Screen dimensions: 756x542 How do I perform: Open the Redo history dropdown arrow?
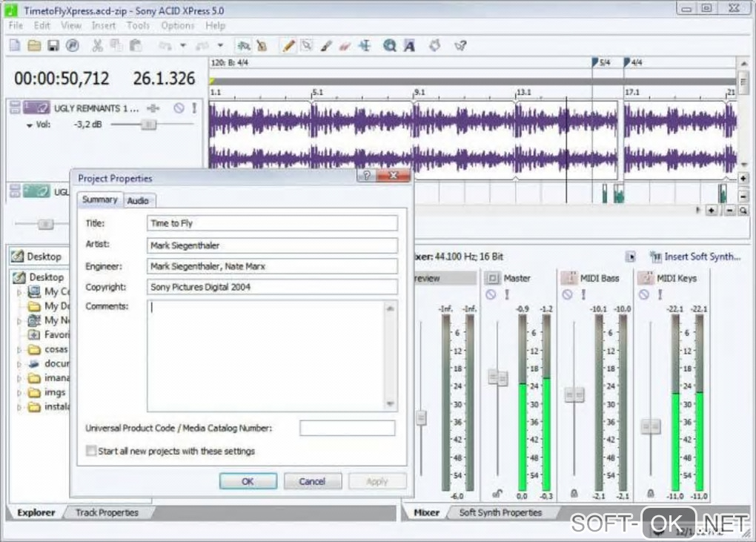click(220, 46)
